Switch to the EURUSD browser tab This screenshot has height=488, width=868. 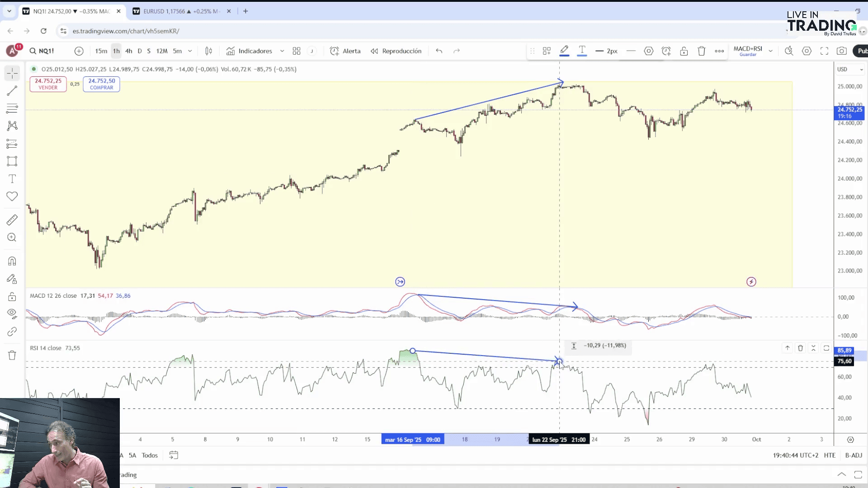[181, 11]
